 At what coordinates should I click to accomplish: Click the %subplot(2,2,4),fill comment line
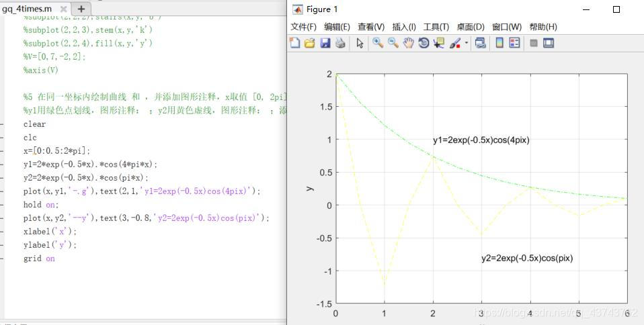point(88,43)
